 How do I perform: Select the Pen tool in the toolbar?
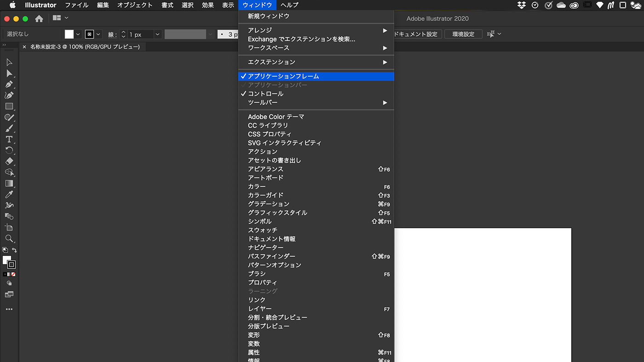point(9,84)
